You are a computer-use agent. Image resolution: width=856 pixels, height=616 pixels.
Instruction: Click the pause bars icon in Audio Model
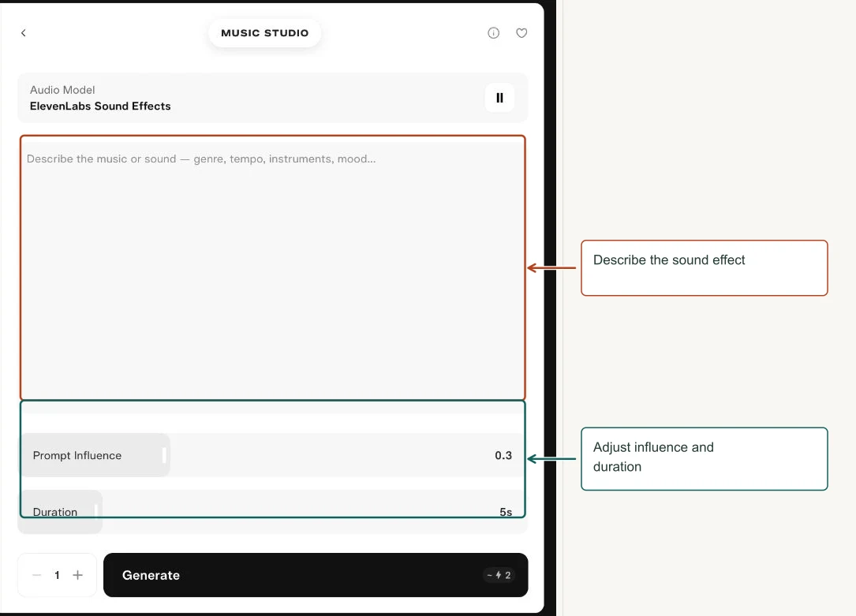[499, 98]
